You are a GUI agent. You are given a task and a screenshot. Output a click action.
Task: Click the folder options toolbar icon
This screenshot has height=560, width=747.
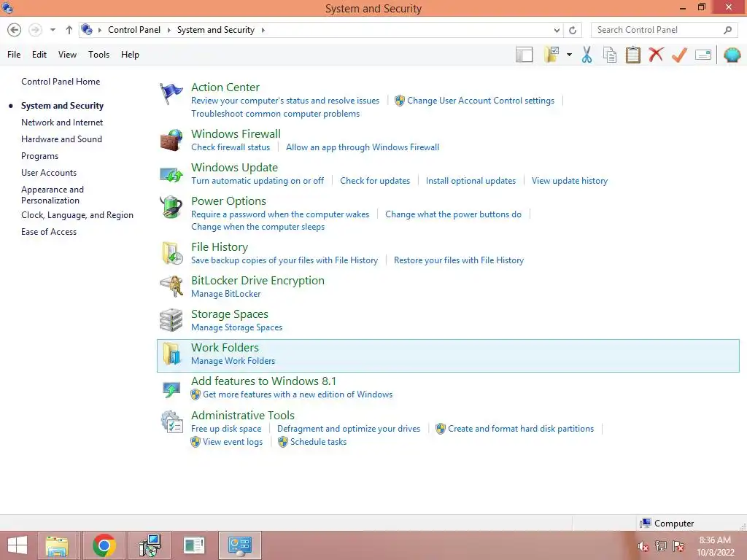(551, 55)
